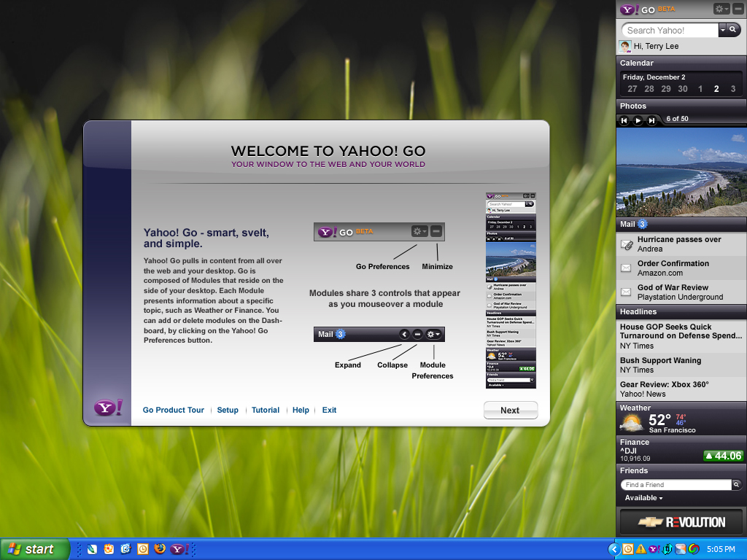
Task: Click the Find a Friend search icon
Action: click(737, 485)
